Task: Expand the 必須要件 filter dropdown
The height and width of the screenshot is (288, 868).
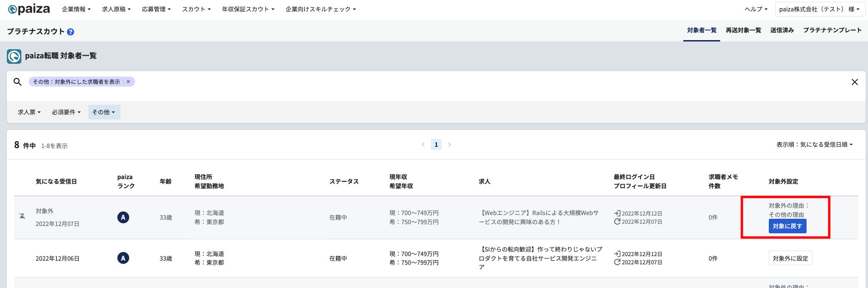Action: tap(66, 112)
